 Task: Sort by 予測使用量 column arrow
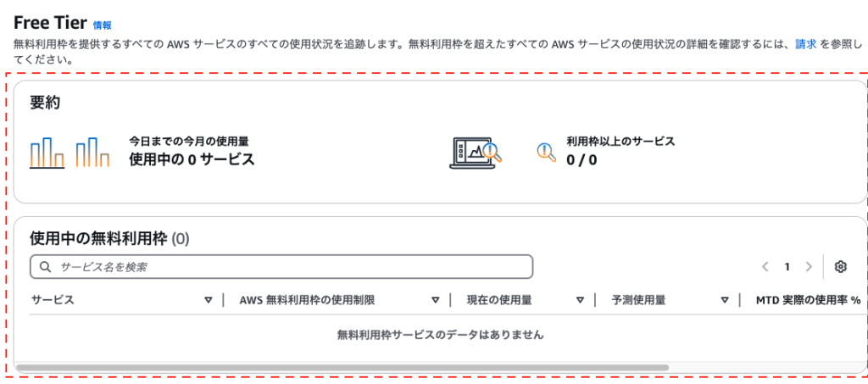pyautogui.click(x=725, y=300)
